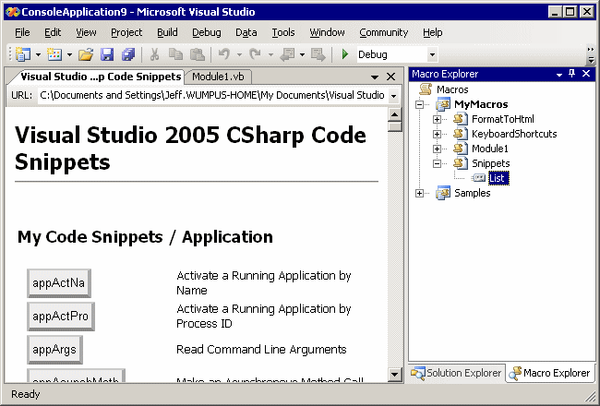Image resolution: width=600 pixels, height=406 pixels.
Task: Open the Project menu
Action: pos(126,33)
